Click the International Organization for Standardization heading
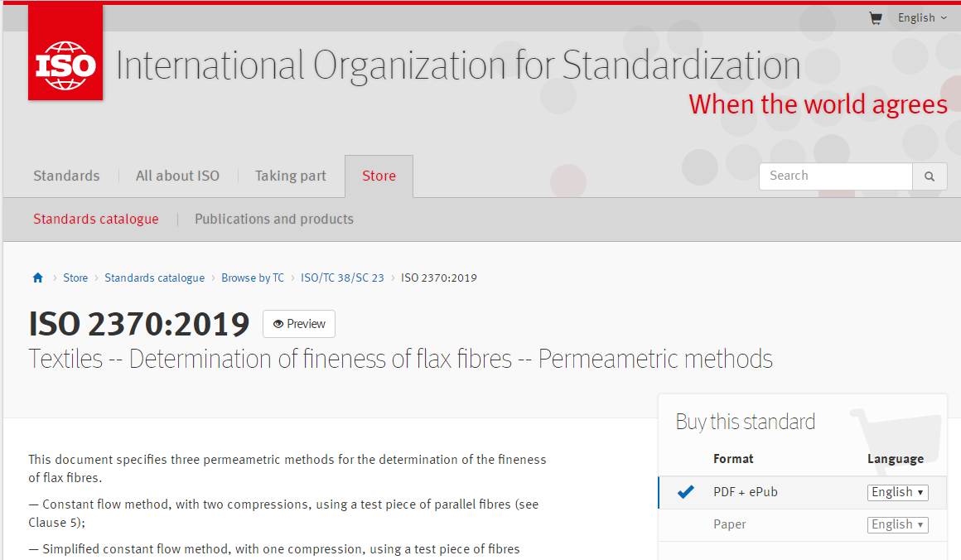The width and height of the screenshot is (961, 560). tap(458, 66)
